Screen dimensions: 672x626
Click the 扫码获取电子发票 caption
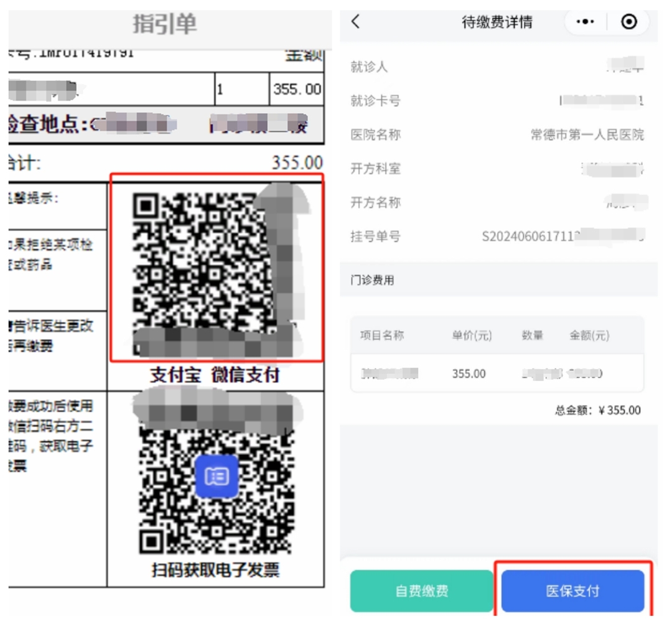(215, 570)
